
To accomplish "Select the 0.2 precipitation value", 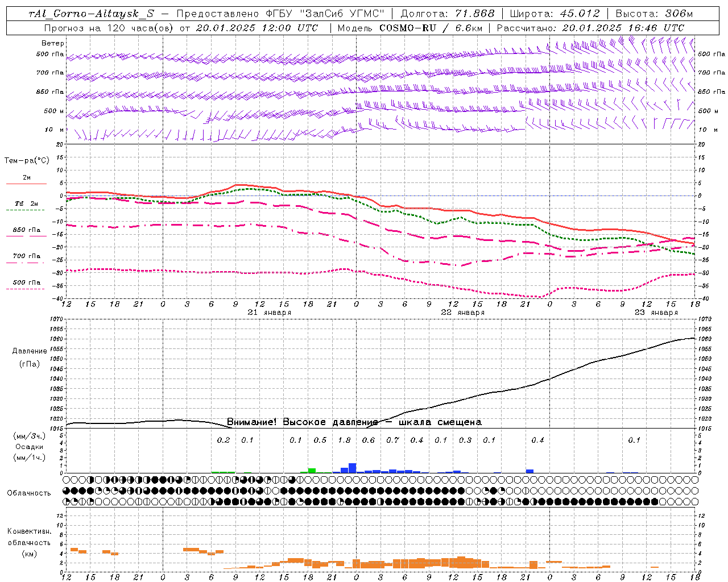I will tap(224, 440).
